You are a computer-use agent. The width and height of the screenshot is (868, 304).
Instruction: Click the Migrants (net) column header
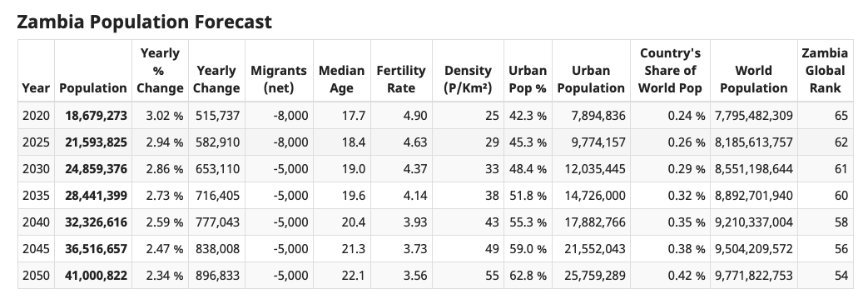[x=279, y=79]
